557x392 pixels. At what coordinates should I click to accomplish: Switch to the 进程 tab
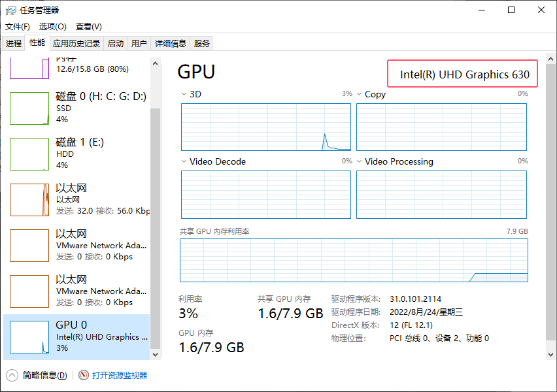click(14, 44)
